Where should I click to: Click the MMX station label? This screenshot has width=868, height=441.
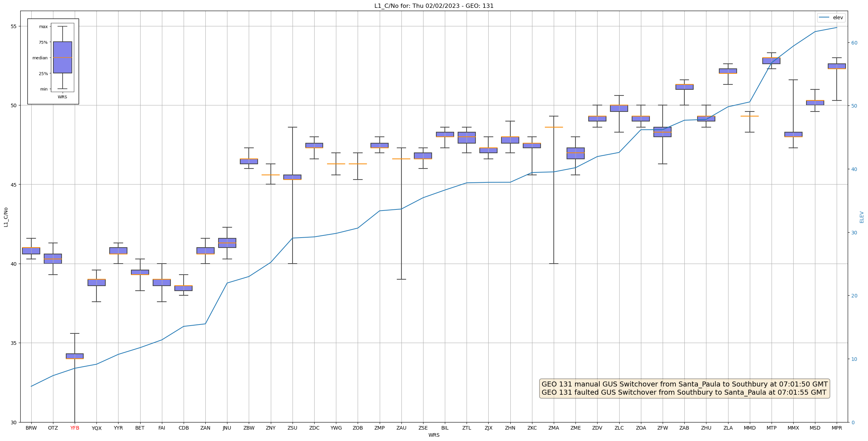coord(793,428)
